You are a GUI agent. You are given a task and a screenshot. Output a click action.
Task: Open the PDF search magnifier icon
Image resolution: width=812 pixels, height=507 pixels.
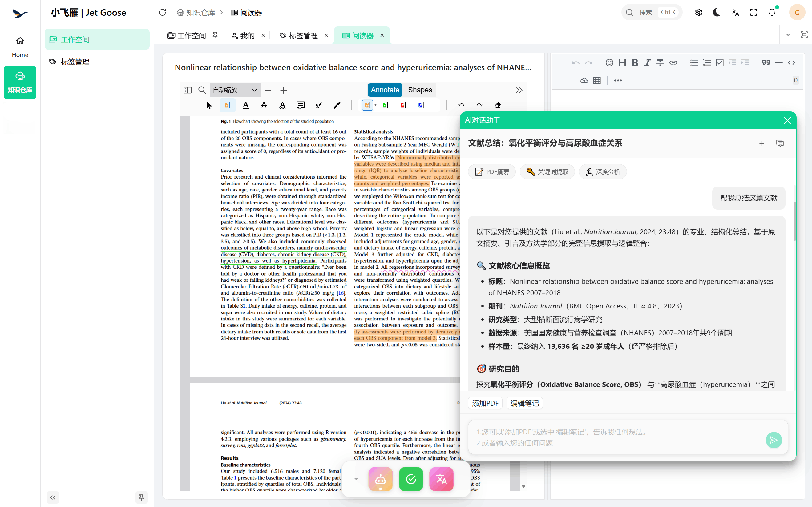(x=202, y=90)
